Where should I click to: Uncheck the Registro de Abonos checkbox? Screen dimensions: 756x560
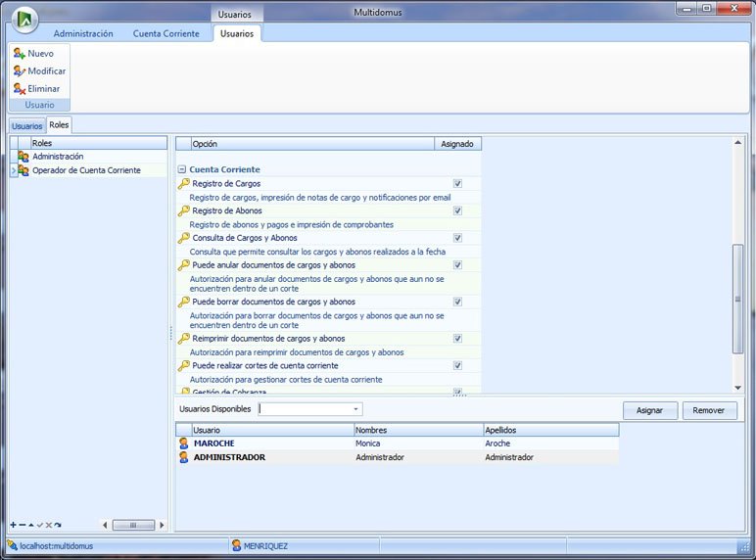[457, 210]
